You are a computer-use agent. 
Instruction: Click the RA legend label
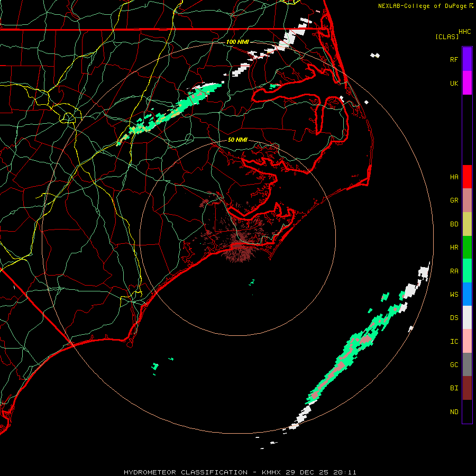pyautogui.click(x=454, y=271)
